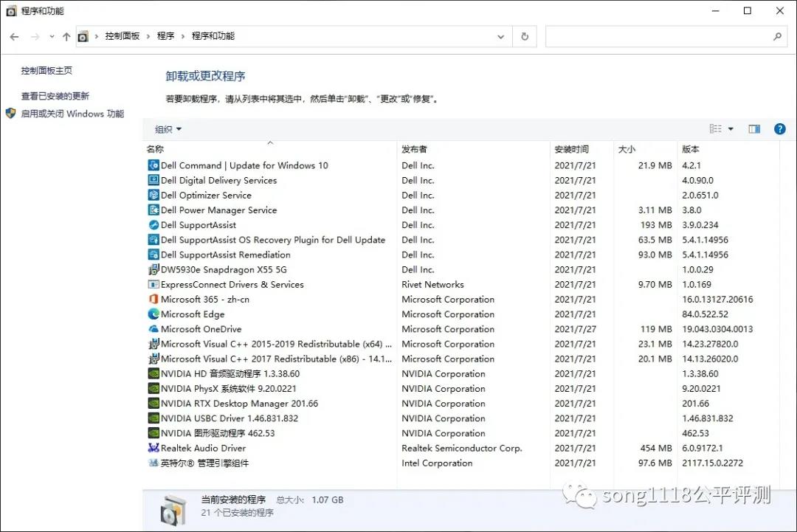This screenshot has height=532, width=797.
Task: Select Dell Command | Update for Windows 10
Action: click(244, 165)
